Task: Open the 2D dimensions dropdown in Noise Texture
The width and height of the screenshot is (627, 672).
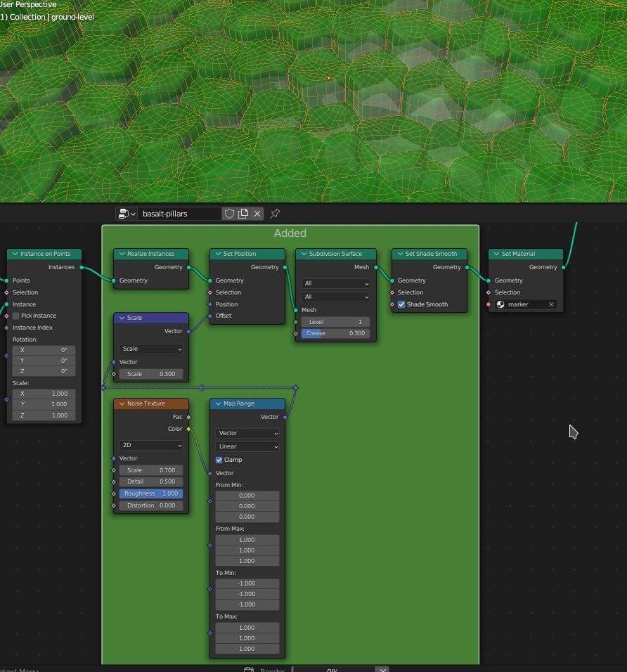Action: [x=151, y=445]
